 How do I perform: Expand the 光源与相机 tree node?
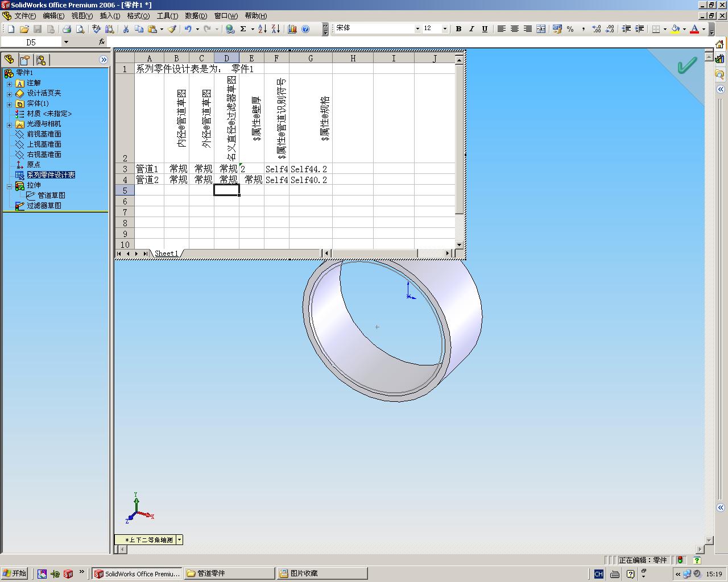tap(9, 124)
